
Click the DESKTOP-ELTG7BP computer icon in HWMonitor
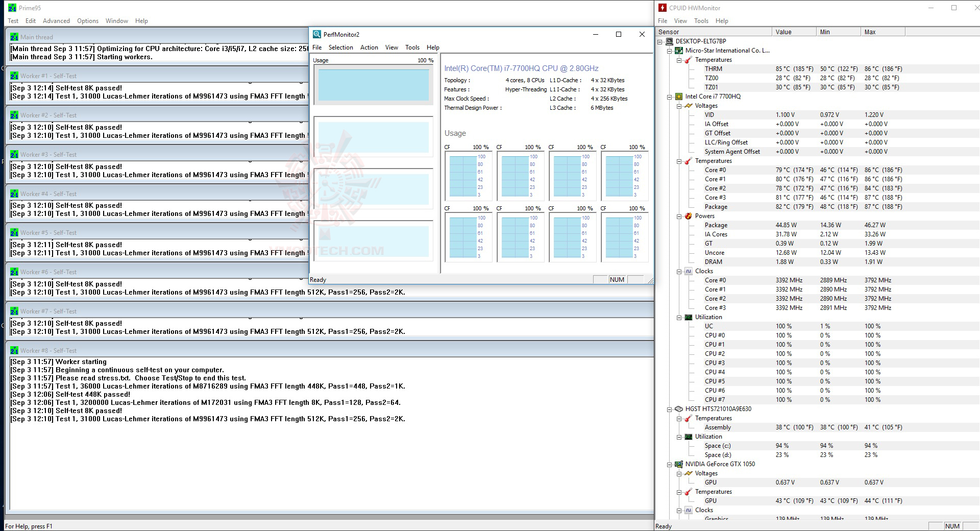669,41
